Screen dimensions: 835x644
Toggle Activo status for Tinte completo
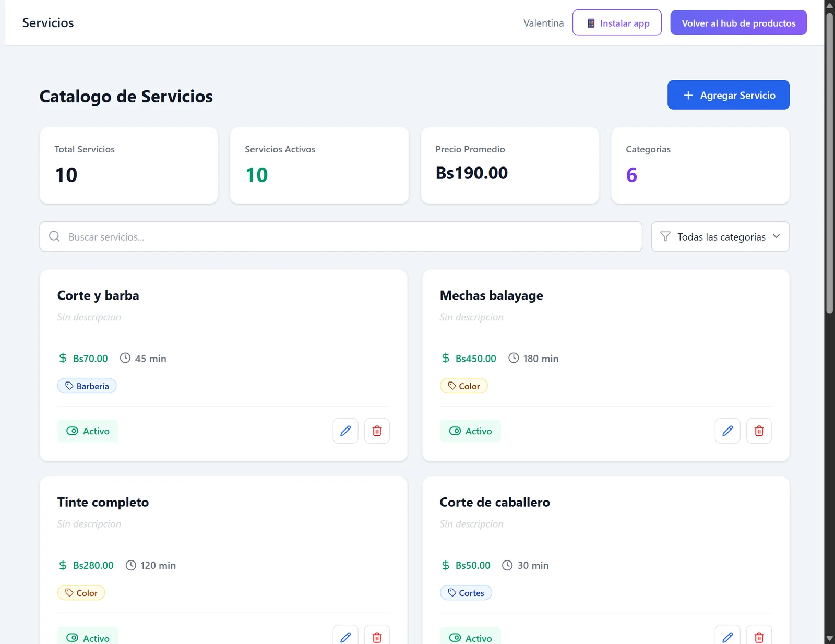tap(88, 637)
